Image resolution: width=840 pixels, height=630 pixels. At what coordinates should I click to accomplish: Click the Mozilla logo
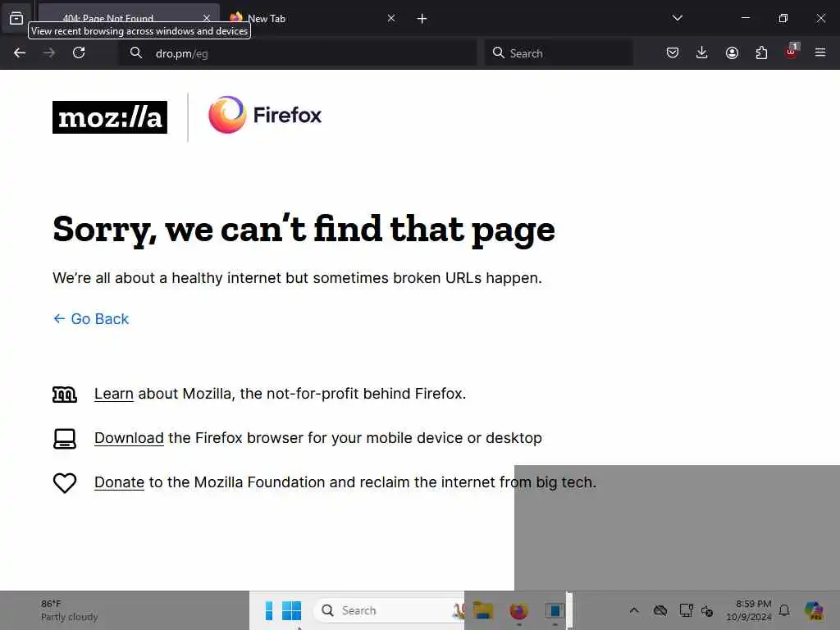pos(110,117)
